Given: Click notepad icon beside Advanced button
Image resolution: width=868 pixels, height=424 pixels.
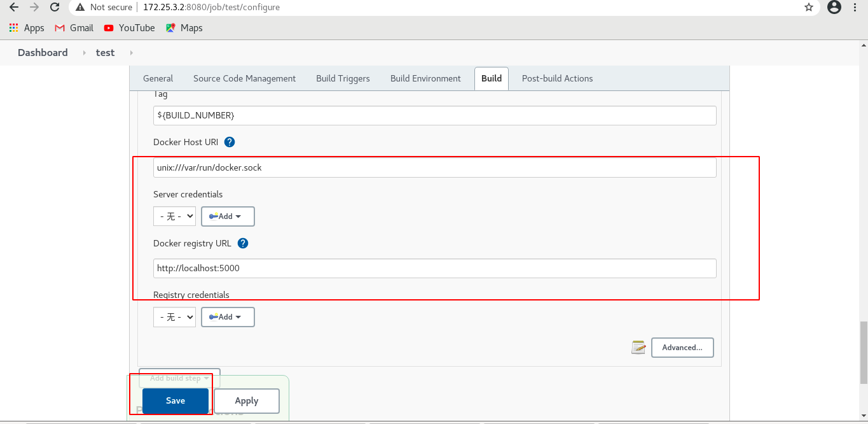Looking at the screenshot, I should [638, 347].
